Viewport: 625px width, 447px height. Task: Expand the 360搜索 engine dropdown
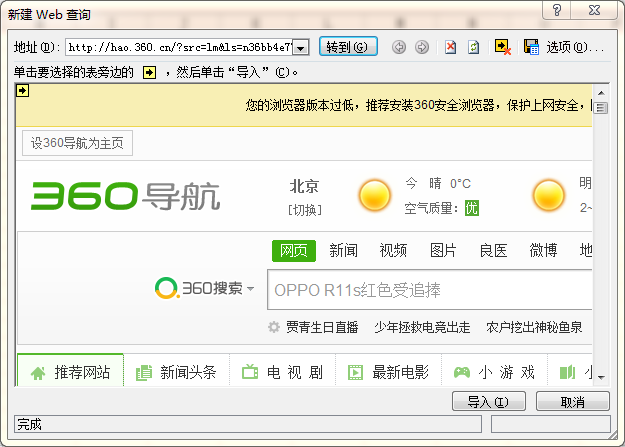[x=250, y=288]
